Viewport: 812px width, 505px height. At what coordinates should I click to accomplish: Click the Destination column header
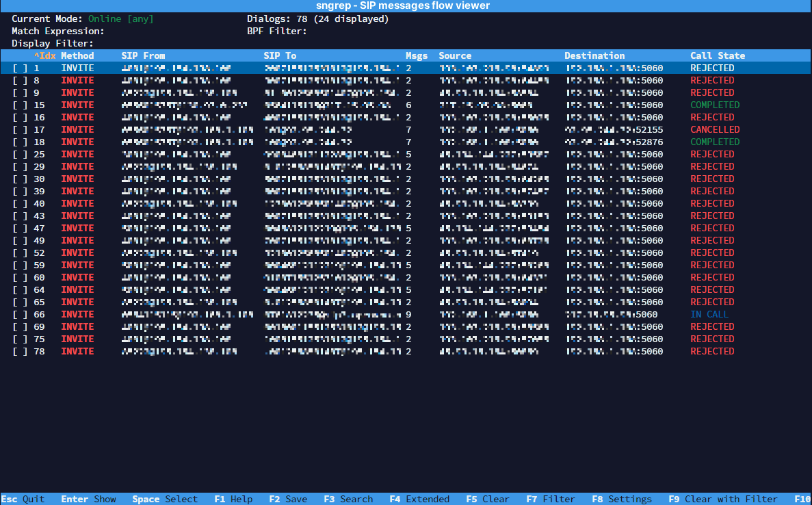coord(594,56)
